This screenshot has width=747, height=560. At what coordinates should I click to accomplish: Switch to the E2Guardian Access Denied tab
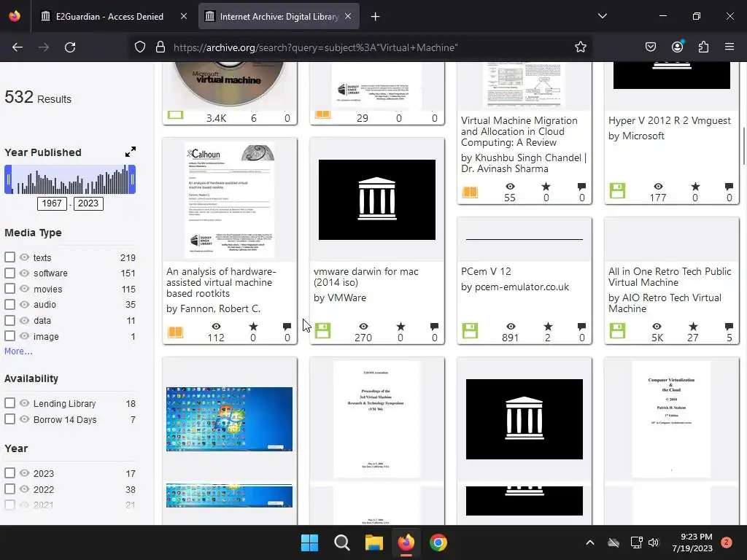[109, 16]
